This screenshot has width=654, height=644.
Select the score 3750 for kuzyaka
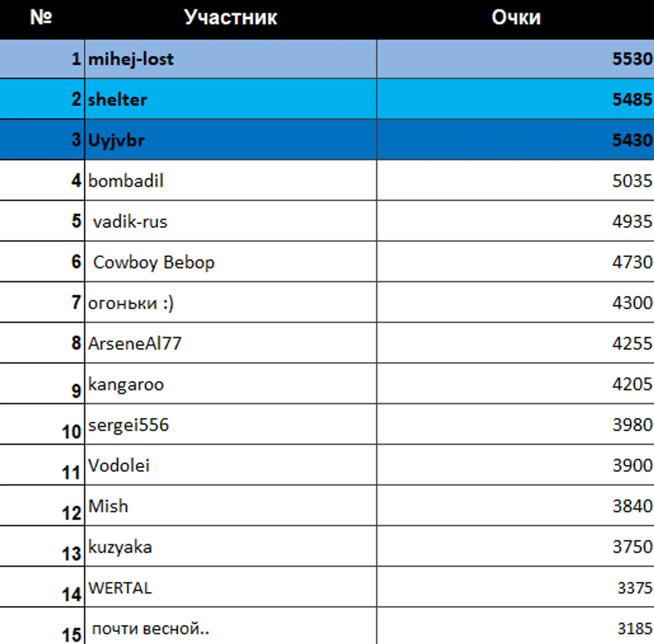pyautogui.click(x=632, y=547)
